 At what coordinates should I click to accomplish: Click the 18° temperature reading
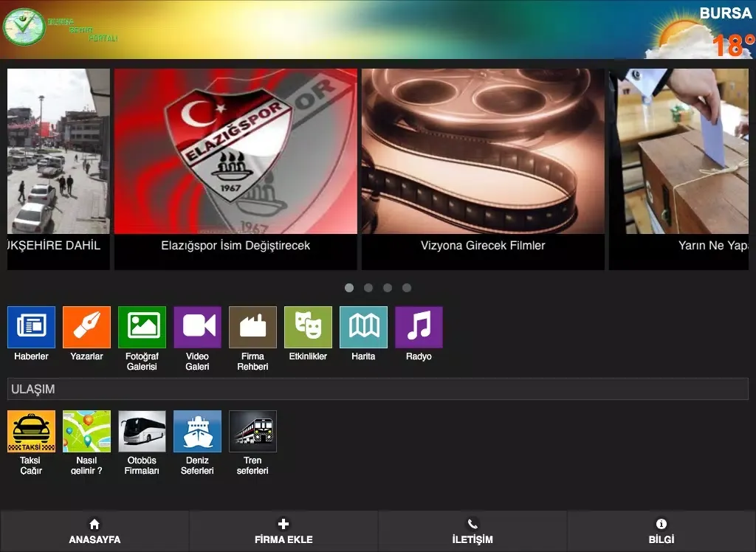pyautogui.click(x=734, y=46)
